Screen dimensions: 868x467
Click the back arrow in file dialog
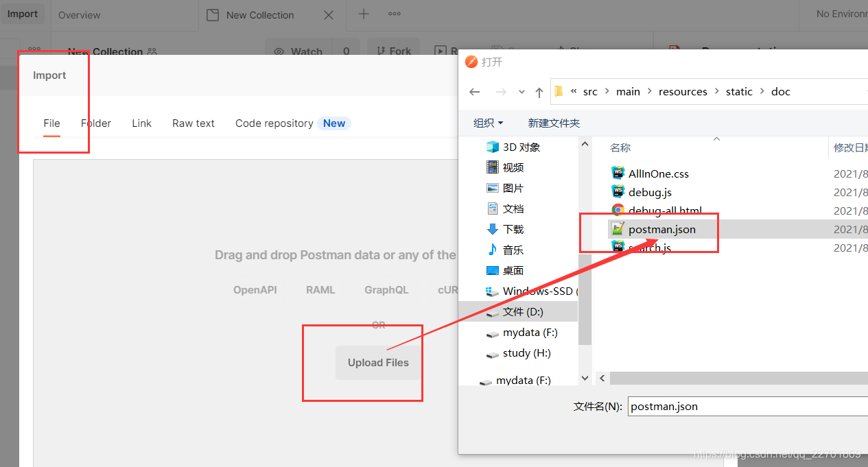(x=475, y=92)
